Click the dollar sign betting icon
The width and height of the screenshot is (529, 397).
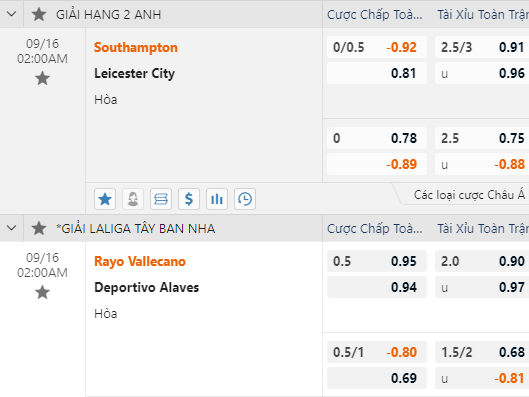[x=189, y=199]
